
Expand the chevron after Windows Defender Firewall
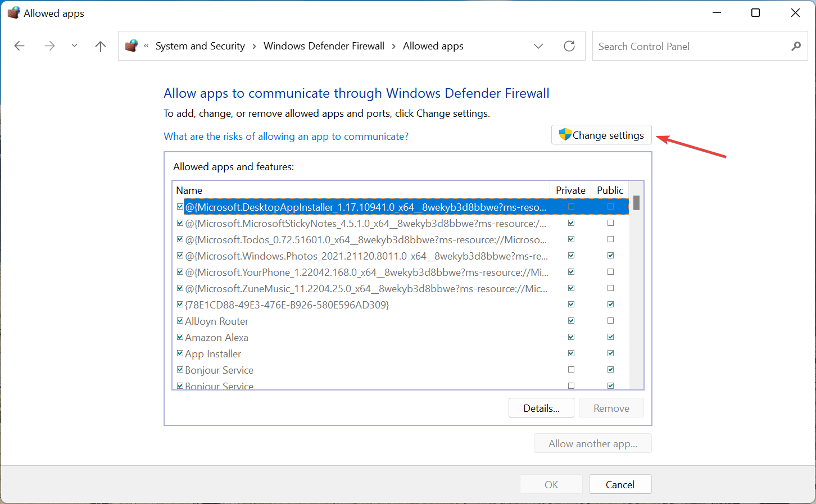click(x=393, y=46)
